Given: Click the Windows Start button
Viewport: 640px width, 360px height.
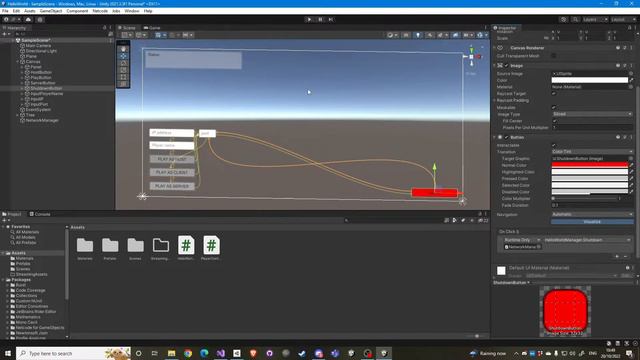Looking at the screenshot, I should (8, 353).
